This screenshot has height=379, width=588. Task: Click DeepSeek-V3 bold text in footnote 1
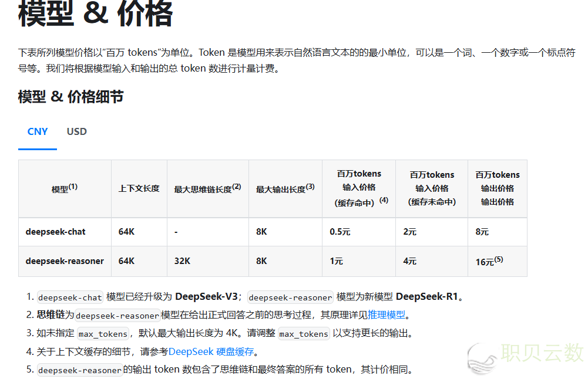(206, 297)
